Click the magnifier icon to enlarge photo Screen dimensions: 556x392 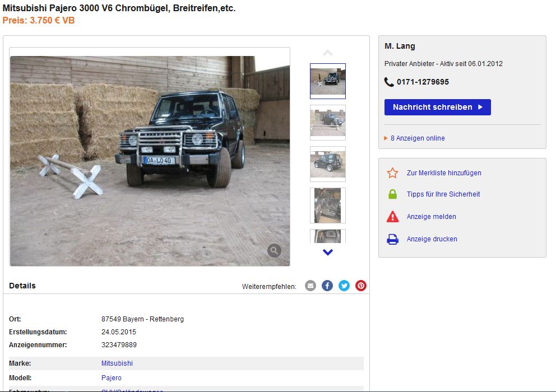(x=274, y=250)
